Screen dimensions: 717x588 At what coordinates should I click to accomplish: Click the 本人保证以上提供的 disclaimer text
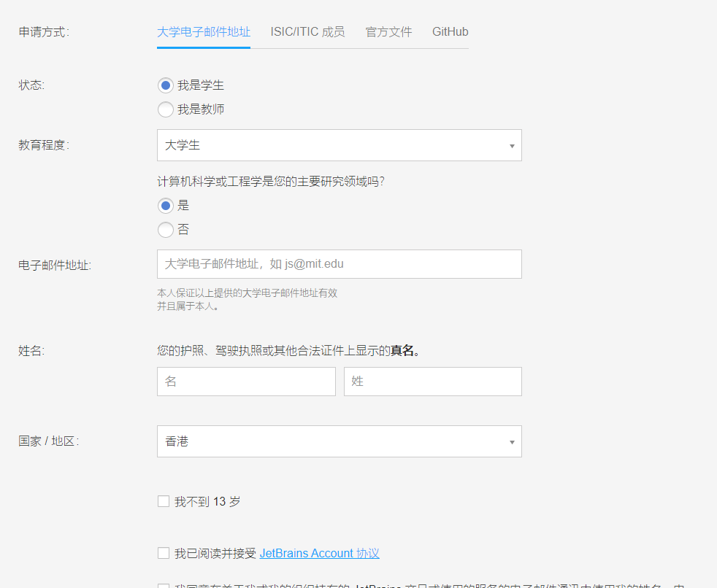[247, 299]
